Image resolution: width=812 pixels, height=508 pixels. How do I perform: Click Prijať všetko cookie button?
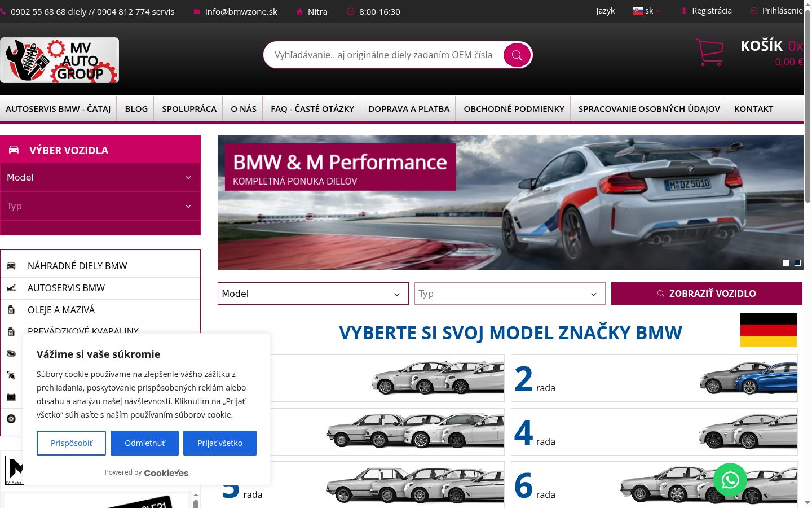click(x=220, y=443)
